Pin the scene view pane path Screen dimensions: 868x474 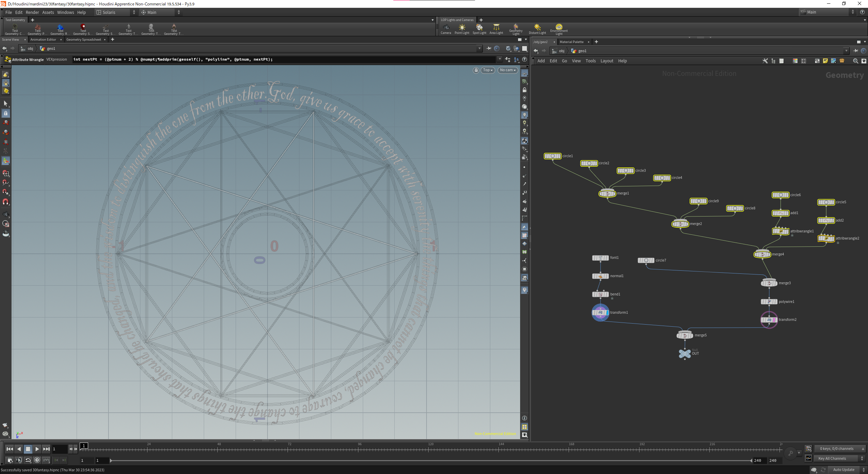489,48
